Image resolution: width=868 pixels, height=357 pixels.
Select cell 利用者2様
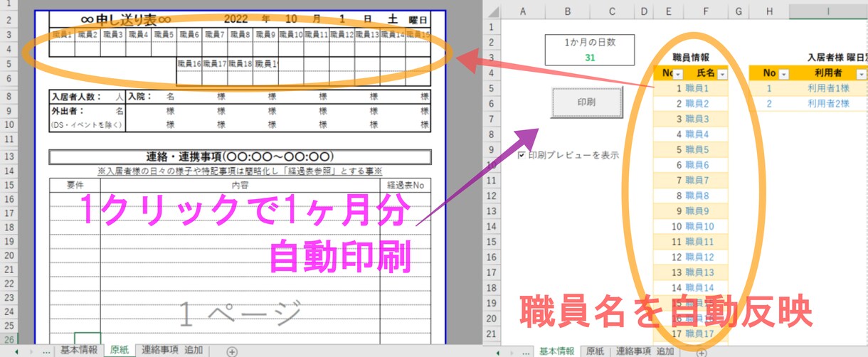[x=828, y=104]
